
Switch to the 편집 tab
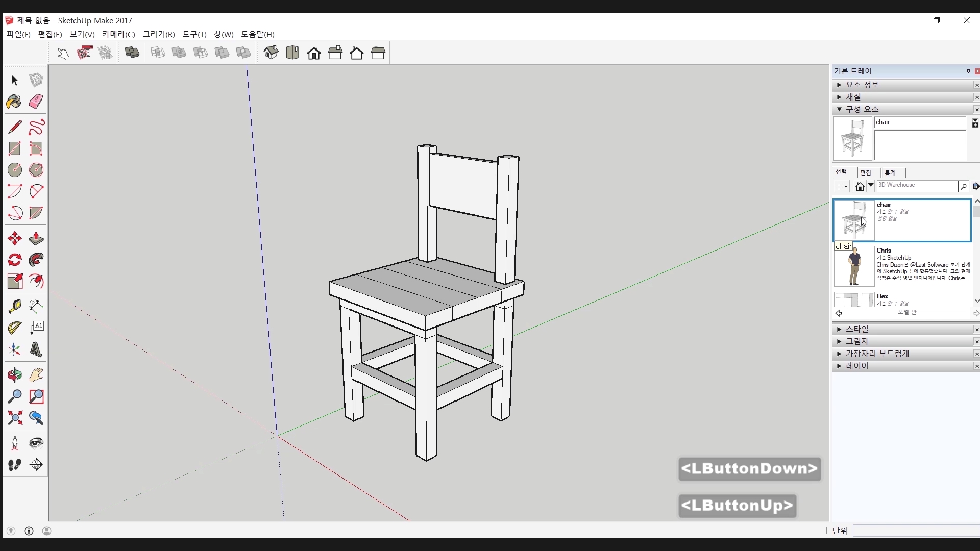866,172
